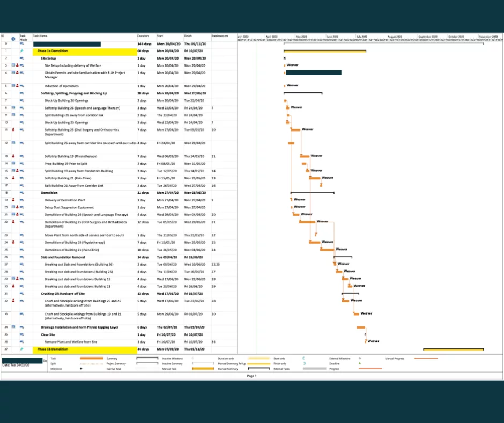
Task: Click the orange Task bar swatch in the legend
Action: 92,358
